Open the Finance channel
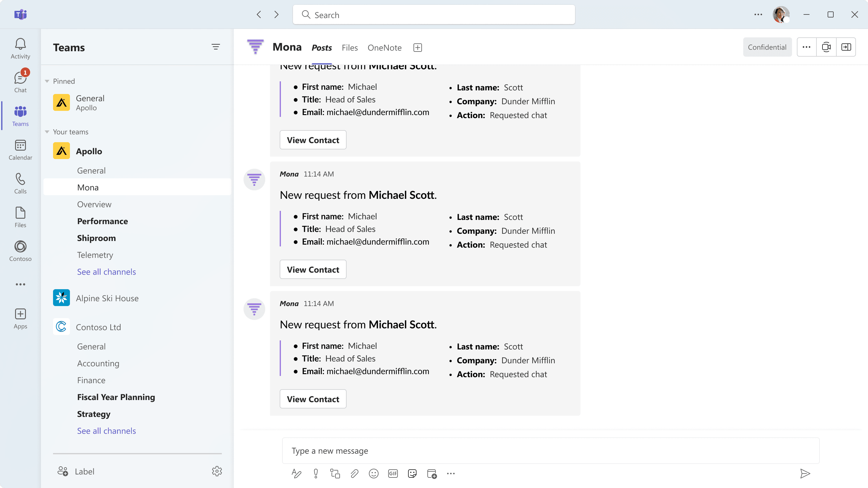This screenshot has height=488, width=868. coord(137,380)
